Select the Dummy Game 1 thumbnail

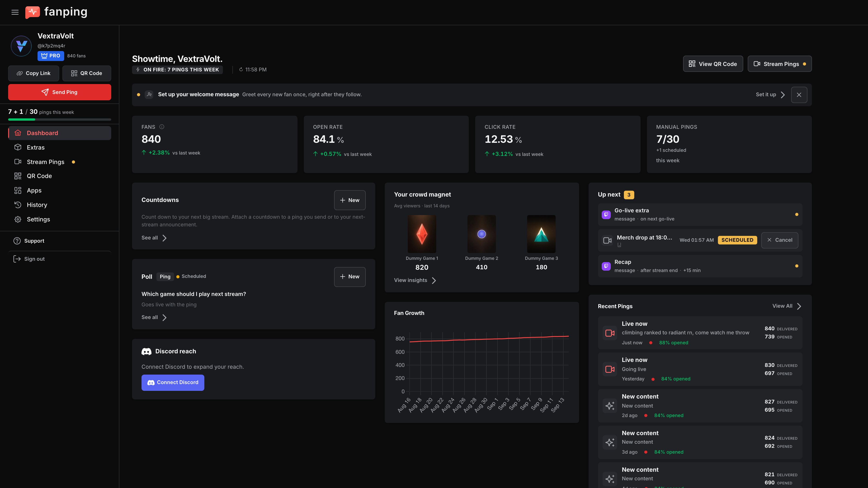422,234
